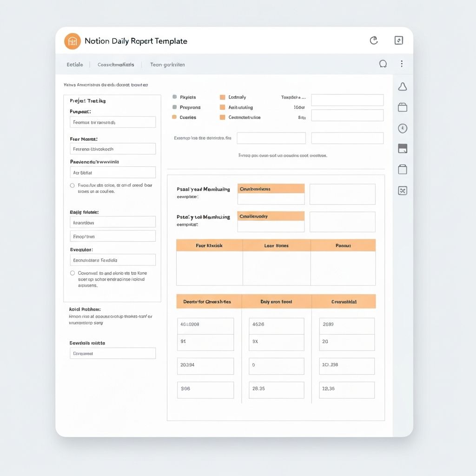Select the calendar panel icon in the sidebar
This screenshot has height=476, width=476.
(x=402, y=149)
